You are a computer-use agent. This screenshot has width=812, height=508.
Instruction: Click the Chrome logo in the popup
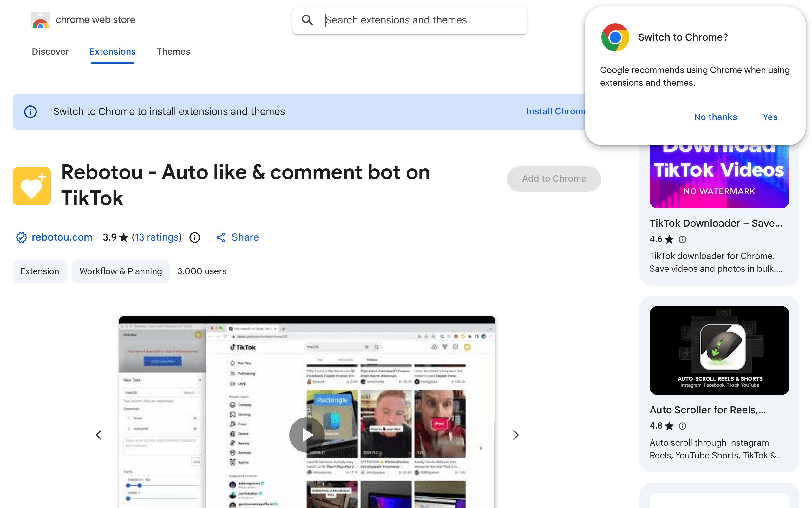(x=615, y=37)
